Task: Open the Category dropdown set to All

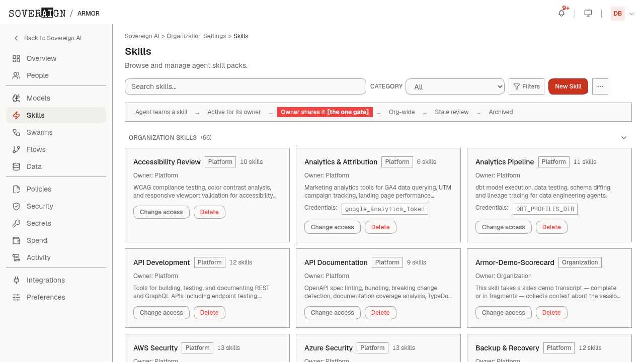Action: coord(455,86)
